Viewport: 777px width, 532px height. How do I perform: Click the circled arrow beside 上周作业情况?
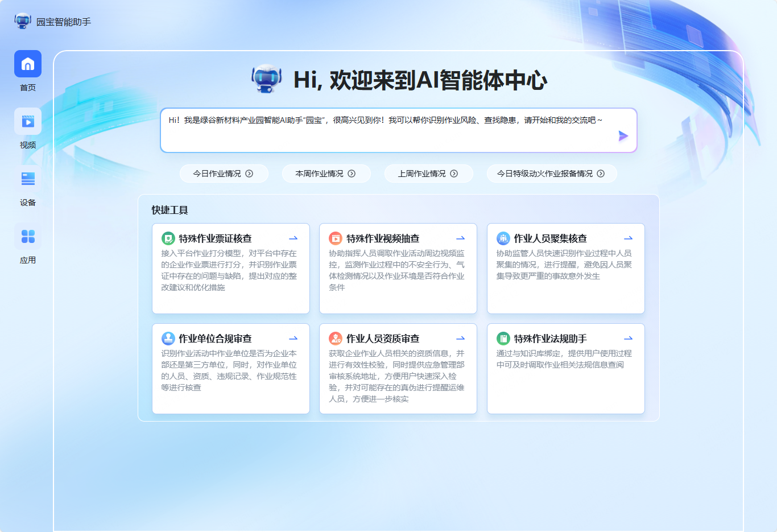tap(454, 174)
